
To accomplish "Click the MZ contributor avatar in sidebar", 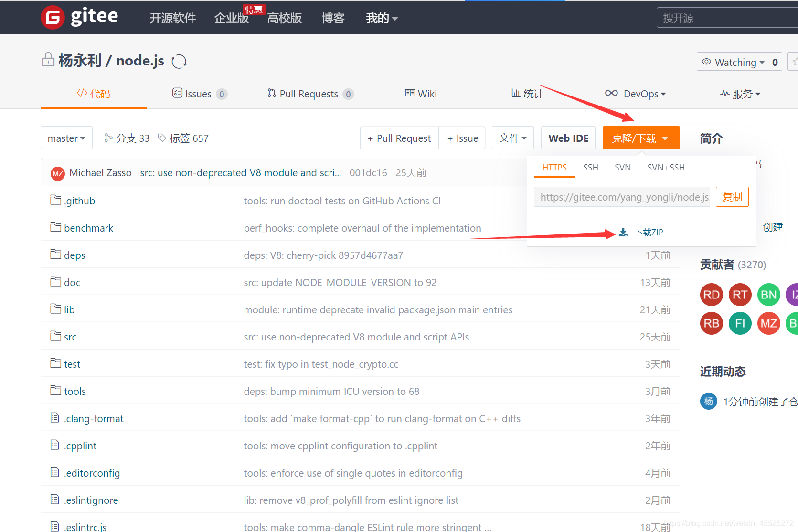I will 769,323.
